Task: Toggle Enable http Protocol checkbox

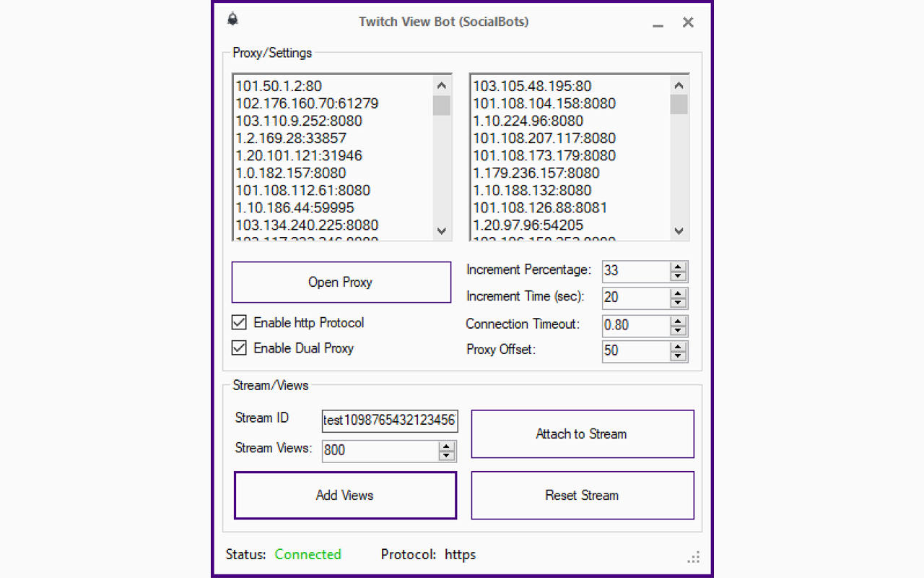Action: [239, 322]
